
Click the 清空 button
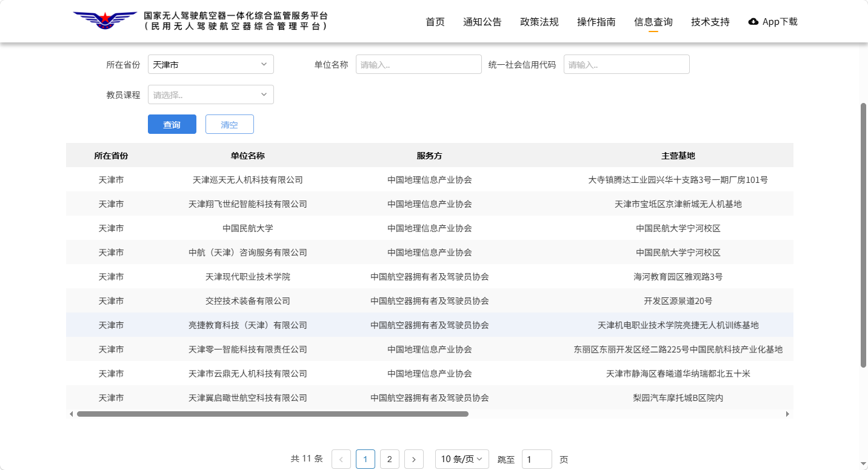(x=230, y=124)
